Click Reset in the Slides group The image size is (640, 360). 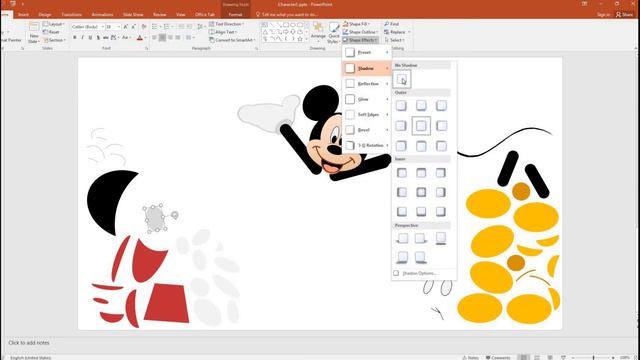click(51, 32)
